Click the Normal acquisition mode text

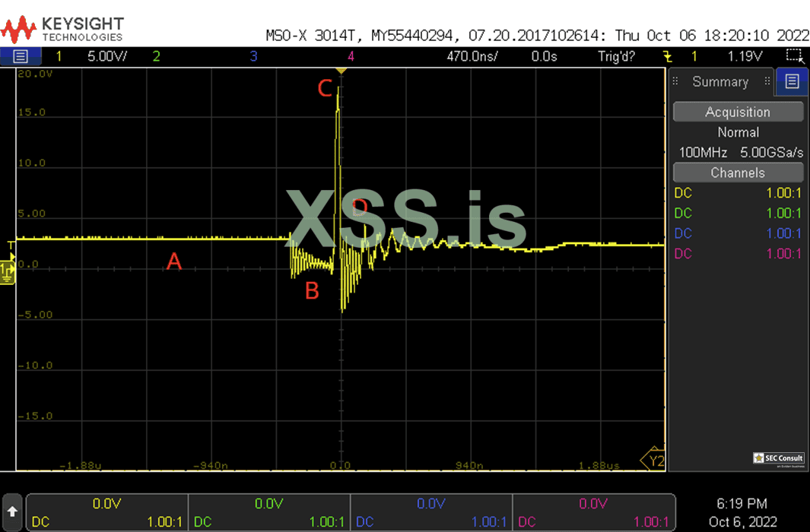[739, 132]
